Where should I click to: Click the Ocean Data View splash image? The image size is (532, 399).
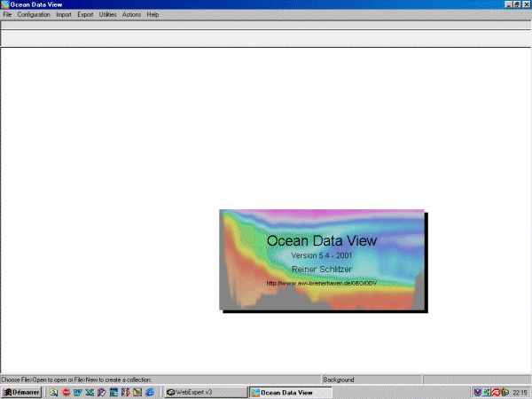(322, 260)
